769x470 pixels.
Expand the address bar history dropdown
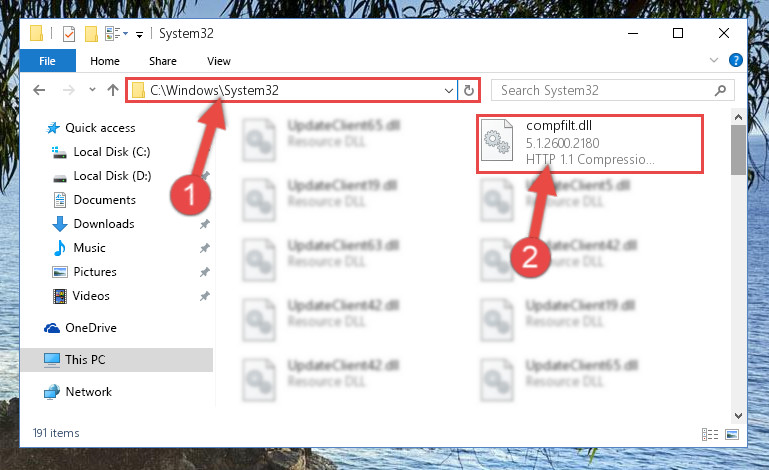[448, 90]
